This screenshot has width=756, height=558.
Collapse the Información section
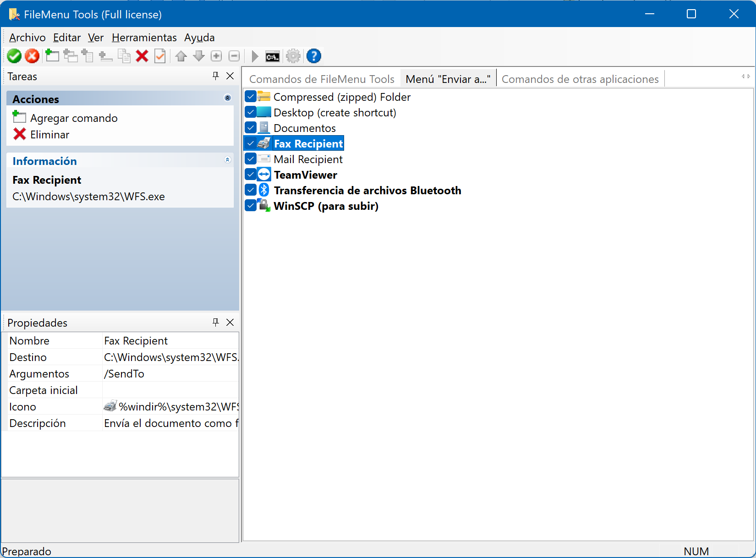click(x=228, y=160)
